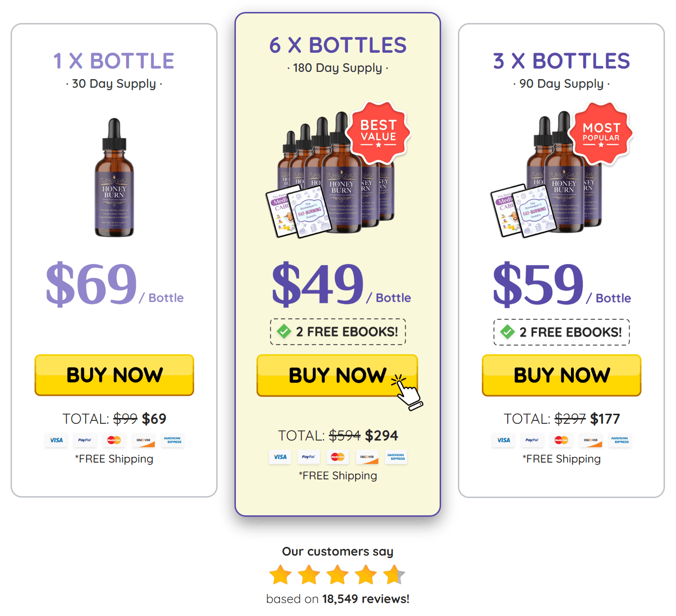676x616 pixels.
Task: Click the Discover icon under the 1 bottle offer
Action: pyautogui.click(x=143, y=440)
